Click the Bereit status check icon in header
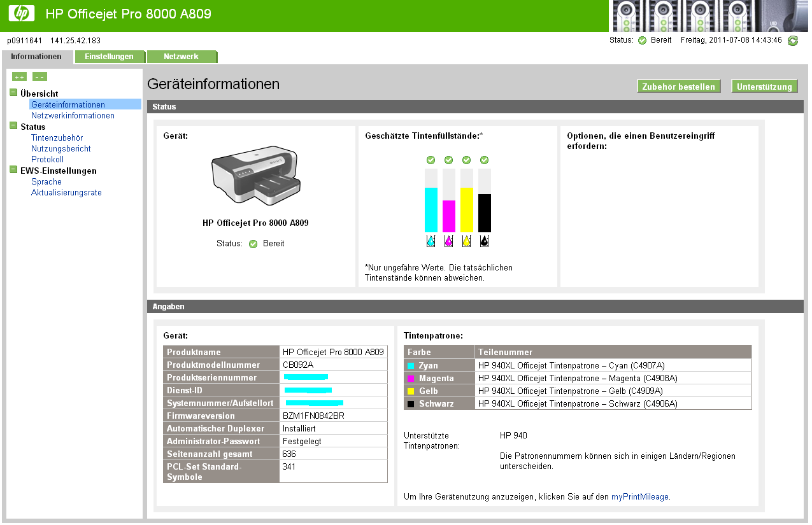This screenshot has width=812, height=525. (x=642, y=40)
